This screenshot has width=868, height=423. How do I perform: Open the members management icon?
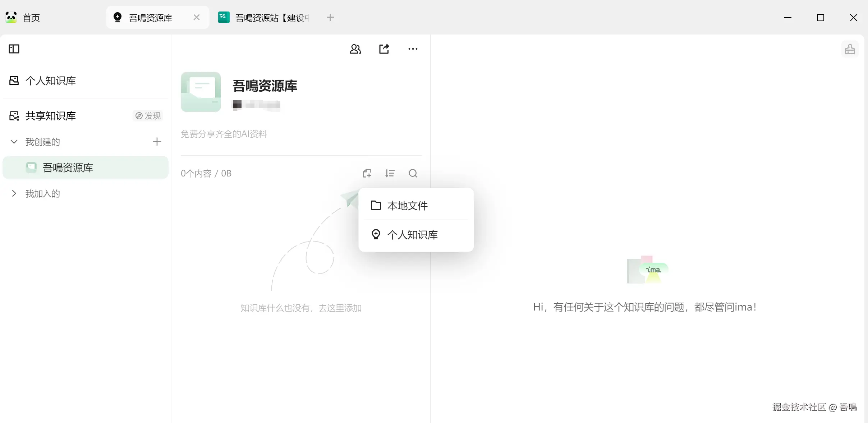coord(355,49)
